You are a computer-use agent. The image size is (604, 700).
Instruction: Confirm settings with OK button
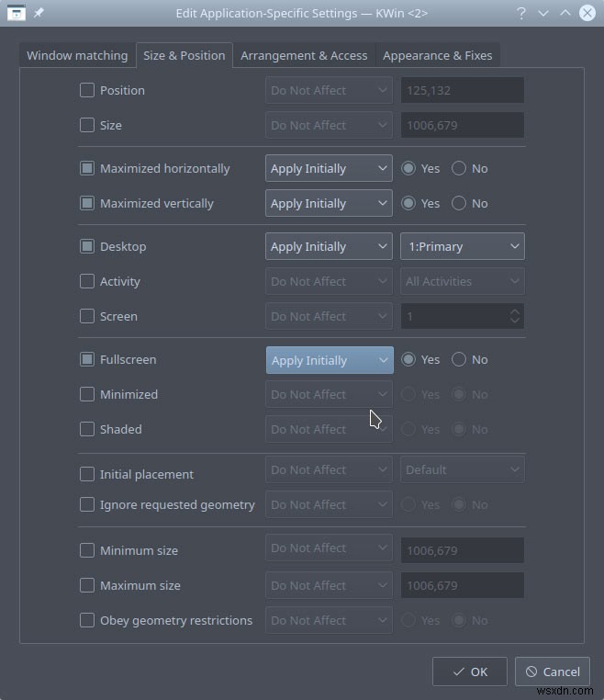(469, 672)
